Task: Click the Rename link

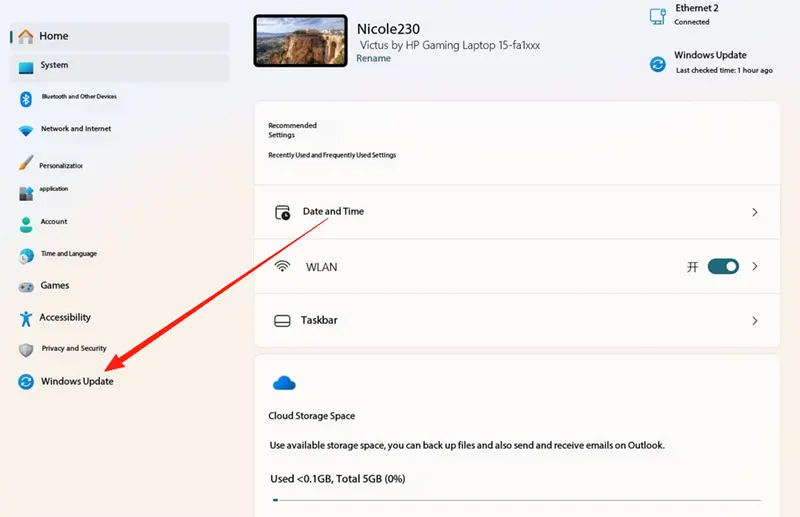Action: (373, 58)
